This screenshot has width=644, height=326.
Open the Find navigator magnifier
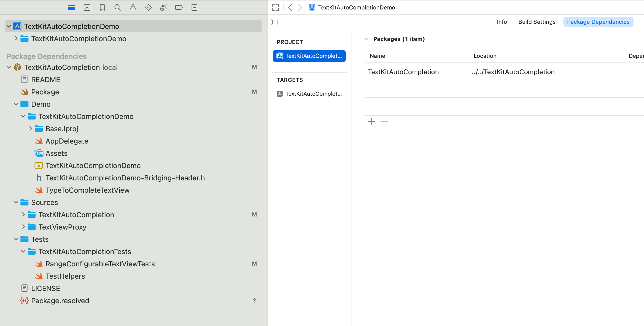118,8
